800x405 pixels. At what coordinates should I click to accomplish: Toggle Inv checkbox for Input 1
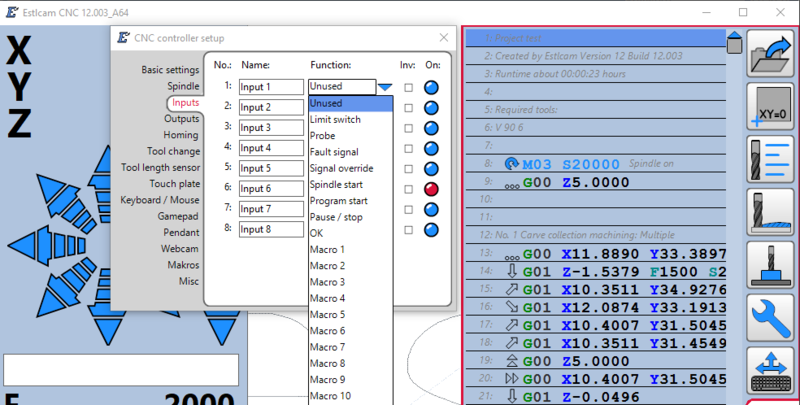[408, 88]
